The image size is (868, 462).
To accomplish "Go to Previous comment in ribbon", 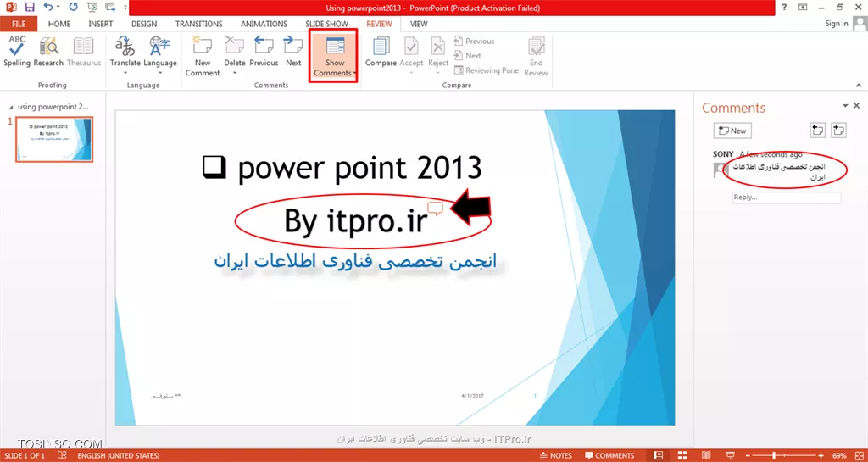I will point(264,52).
